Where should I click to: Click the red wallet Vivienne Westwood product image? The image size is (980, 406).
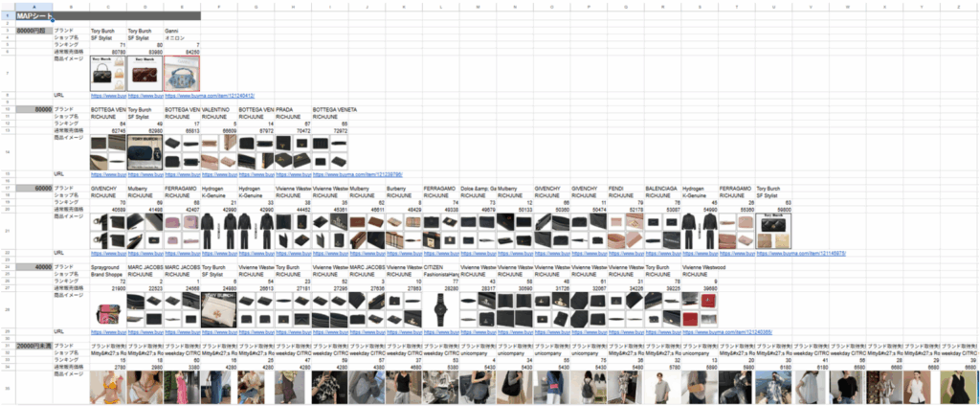click(x=700, y=309)
